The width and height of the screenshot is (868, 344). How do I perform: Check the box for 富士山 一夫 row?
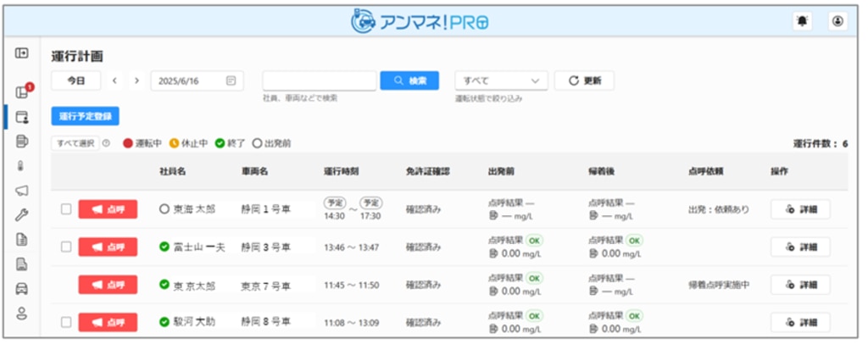66,247
